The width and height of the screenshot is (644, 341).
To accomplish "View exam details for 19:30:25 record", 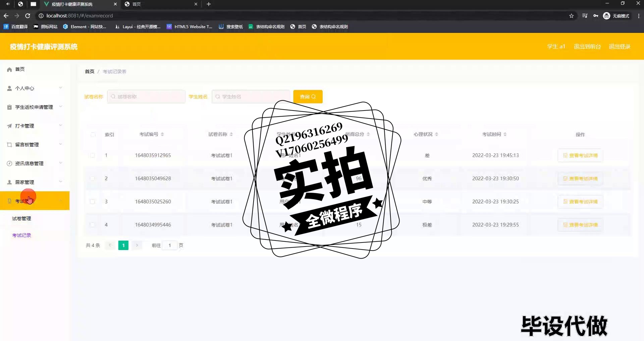I will (580, 202).
